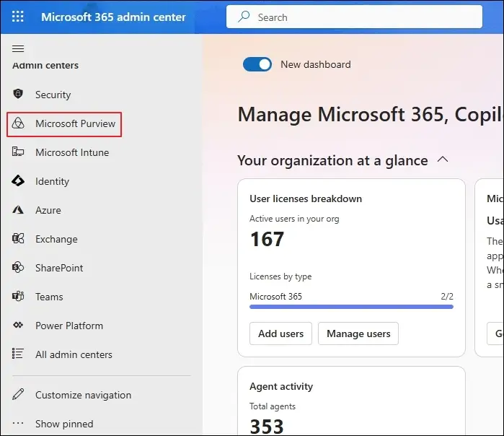Click the Exchange icon
Image resolution: width=504 pixels, height=436 pixels.
18,239
